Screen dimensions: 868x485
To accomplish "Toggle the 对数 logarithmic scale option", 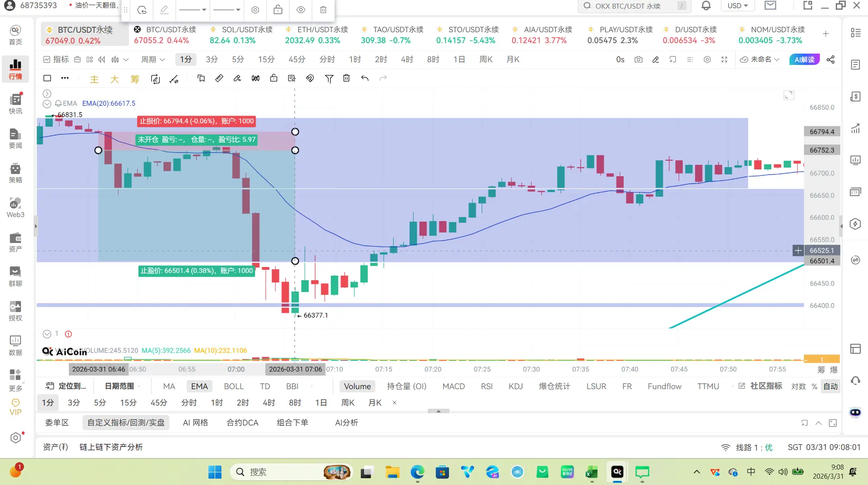I will pos(798,386).
